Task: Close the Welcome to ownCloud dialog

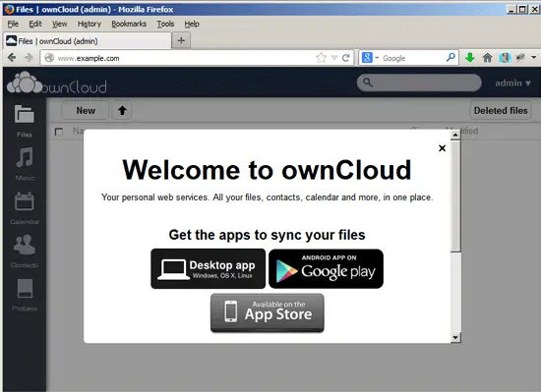Action: (x=442, y=148)
